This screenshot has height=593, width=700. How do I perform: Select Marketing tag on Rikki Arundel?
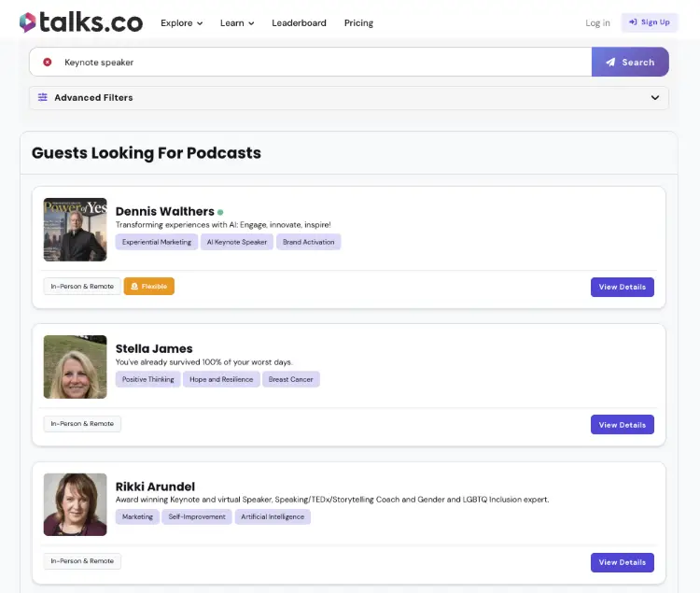click(137, 516)
